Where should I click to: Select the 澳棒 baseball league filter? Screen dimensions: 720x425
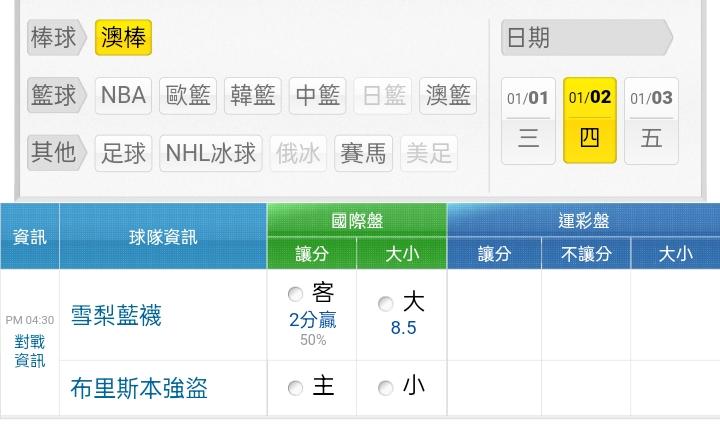pyautogui.click(x=123, y=38)
